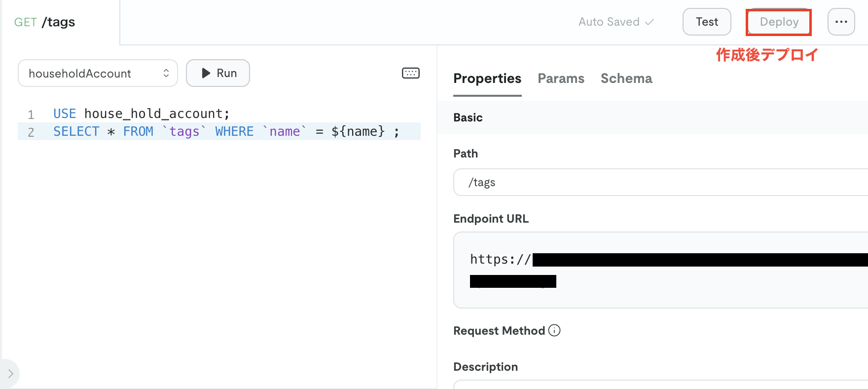Click into the Description text field
The width and height of the screenshot is (868, 389).
tap(661, 384)
